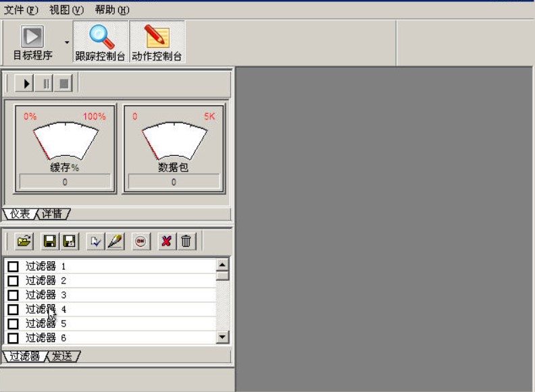The width and height of the screenshot is (535, 392).
Task: Enable the 过滤器 6 checkbox
Action: [13, 338]
